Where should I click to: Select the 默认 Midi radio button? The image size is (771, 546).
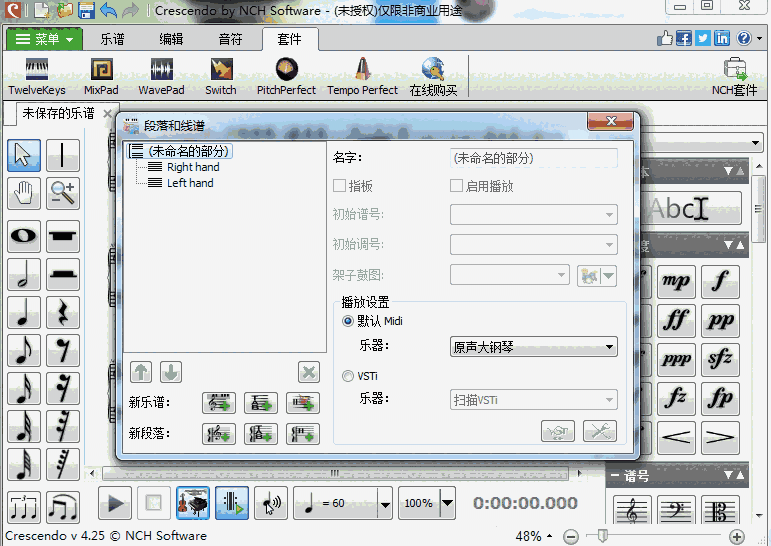pos(348,321)
